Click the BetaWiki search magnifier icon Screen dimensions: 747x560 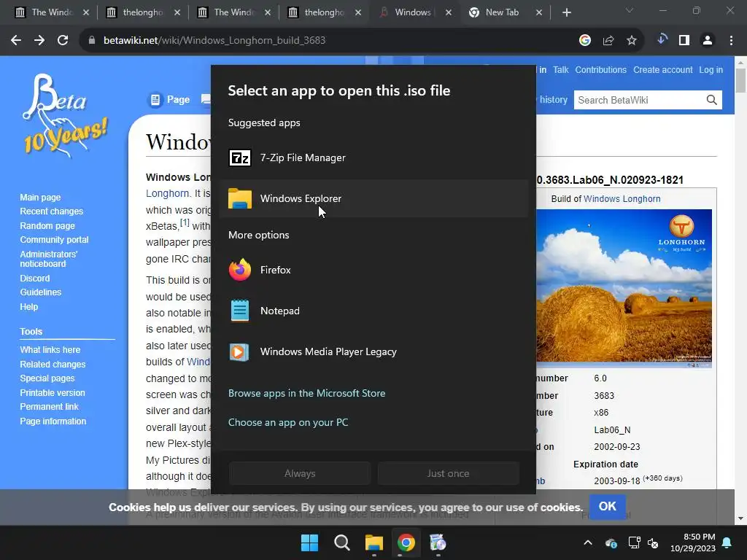(712, 100)
